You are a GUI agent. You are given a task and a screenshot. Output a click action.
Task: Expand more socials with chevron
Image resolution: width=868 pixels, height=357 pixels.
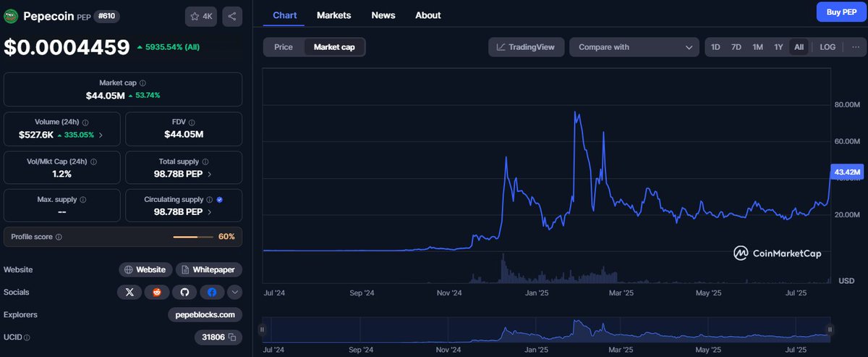coord(235,292)
